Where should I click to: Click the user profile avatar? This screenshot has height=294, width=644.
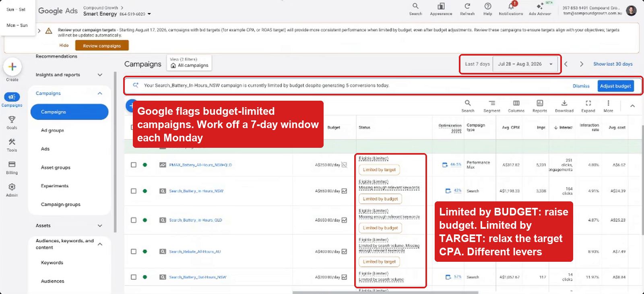pyautogui.click(x=631, y=10)
